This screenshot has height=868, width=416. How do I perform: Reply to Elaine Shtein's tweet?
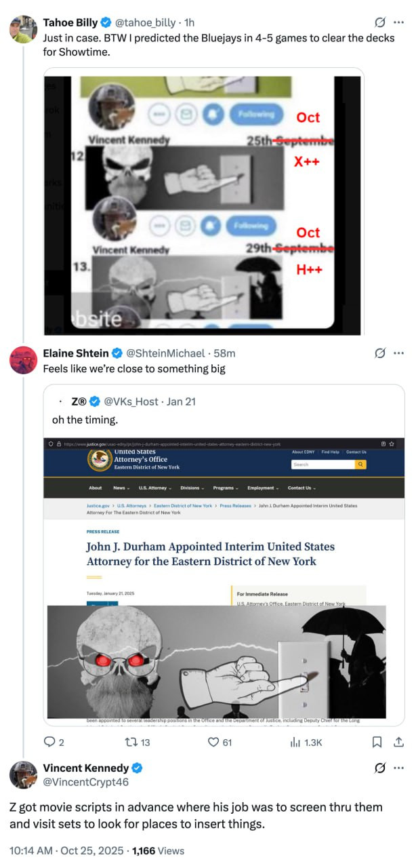pos(54,742)
